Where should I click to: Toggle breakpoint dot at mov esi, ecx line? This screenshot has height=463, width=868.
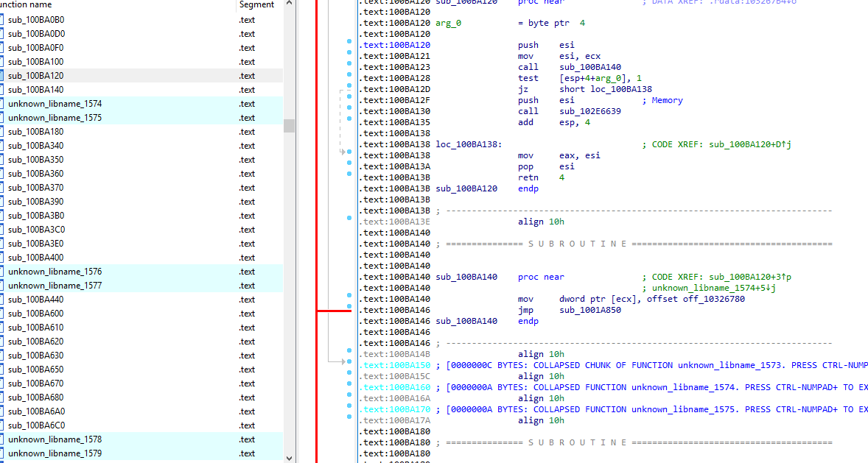349,52
